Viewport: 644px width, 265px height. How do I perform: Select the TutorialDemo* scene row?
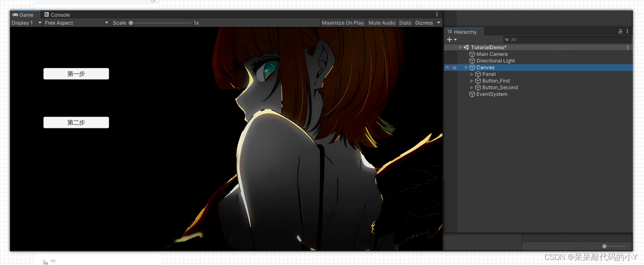point(538,47)
